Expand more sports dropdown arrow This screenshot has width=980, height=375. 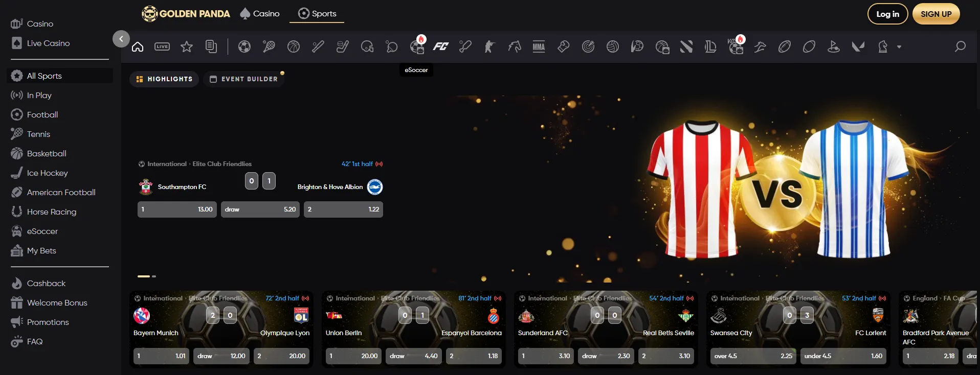click(x=899, y=47)
